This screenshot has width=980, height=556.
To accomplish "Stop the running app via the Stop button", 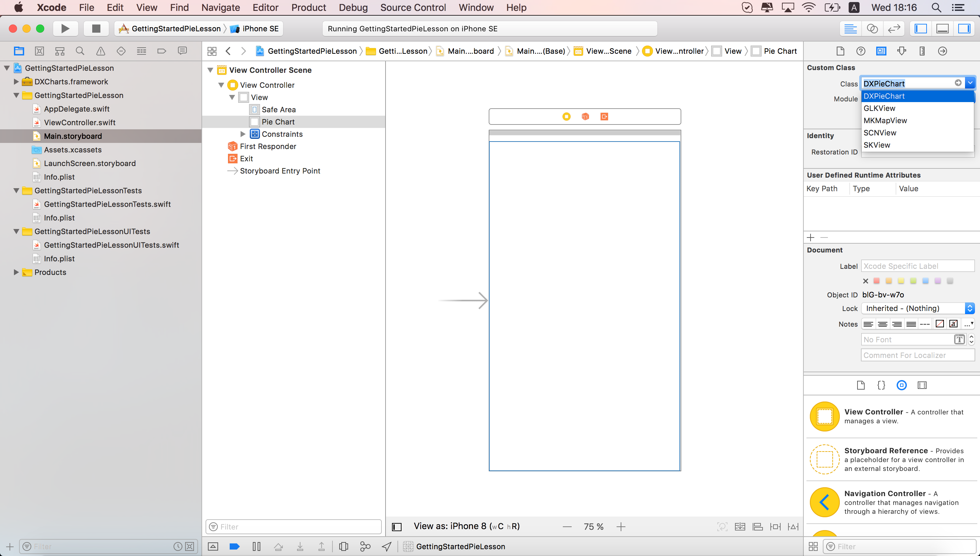I will [96, 29].
